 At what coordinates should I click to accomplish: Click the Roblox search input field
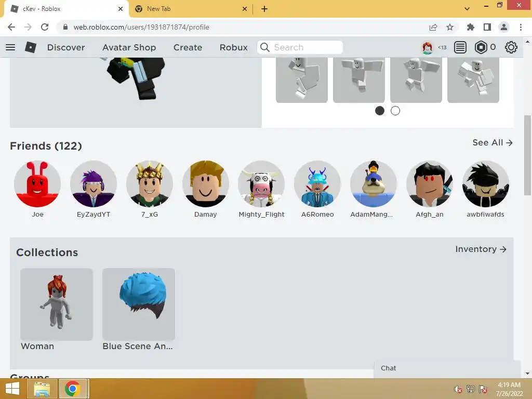(300, 47)
